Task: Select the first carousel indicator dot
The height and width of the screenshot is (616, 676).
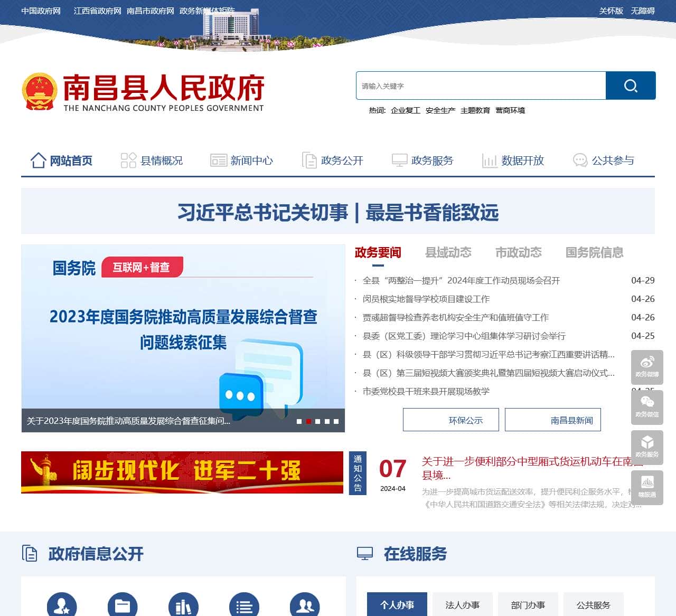Action: tap(300, 421)
